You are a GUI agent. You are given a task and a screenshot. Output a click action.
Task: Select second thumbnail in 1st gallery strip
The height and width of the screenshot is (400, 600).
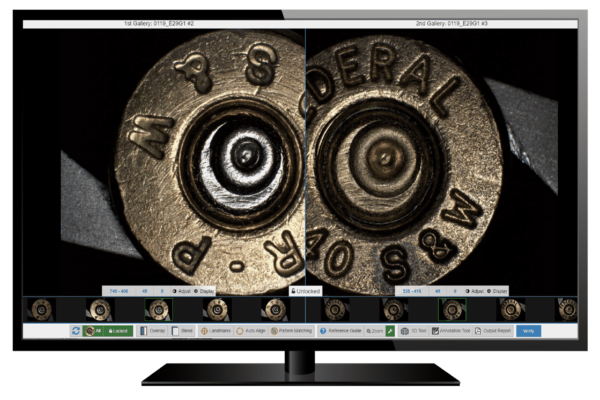point(100,309)
